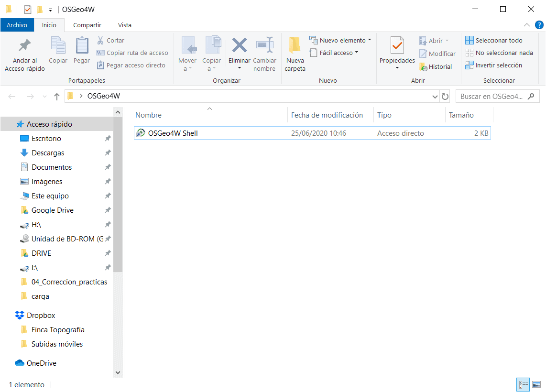Switch to the Vista ribbon tab

click(x=124, y=25)
